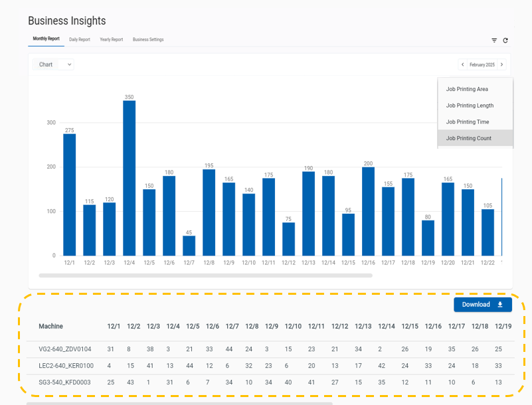Click the chart's horizontal scrollbar
532x405 pixels.
(x=206, y=275)
